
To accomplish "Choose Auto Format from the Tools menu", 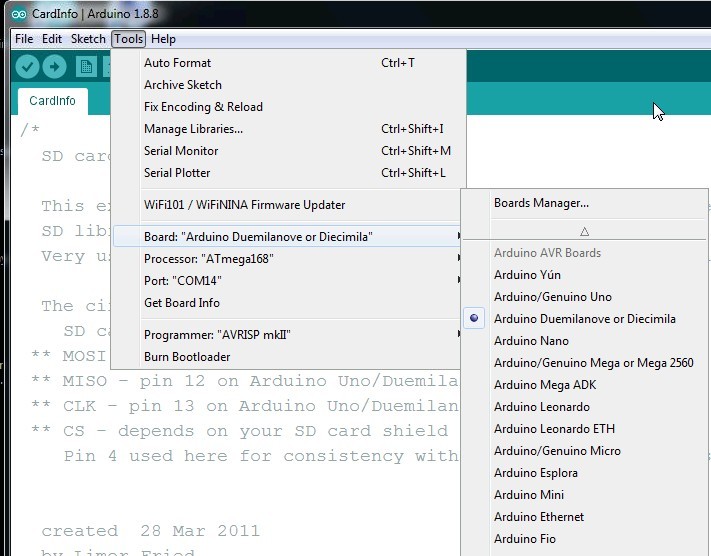I will 287,63.
